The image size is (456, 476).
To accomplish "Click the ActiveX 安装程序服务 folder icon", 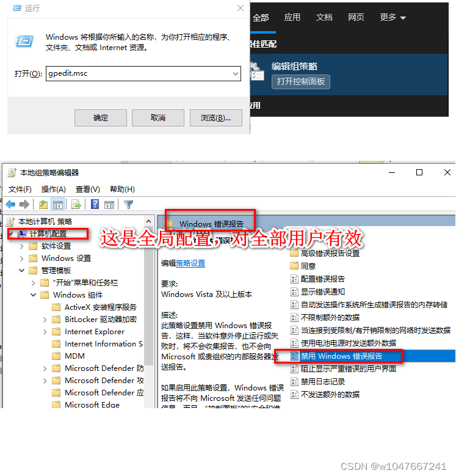I will pyautogui.click(x=56, y=307).
